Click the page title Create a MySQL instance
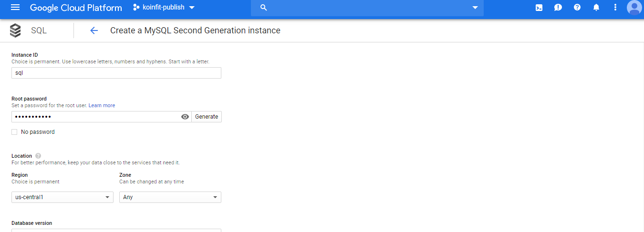The image size is (644, 232). pos(195,30)
